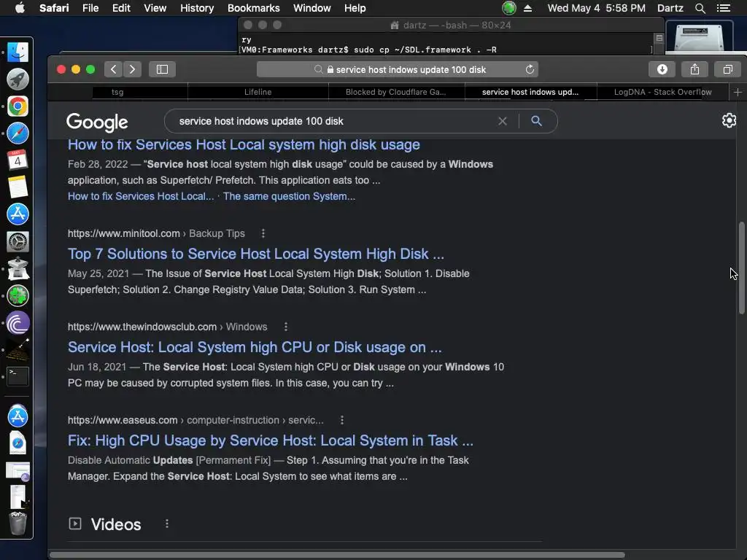The height and width of the screenshot is (560, 747).
Task: Click the page vertical scrollbar thumb
Action: click(x=741, y=268)
